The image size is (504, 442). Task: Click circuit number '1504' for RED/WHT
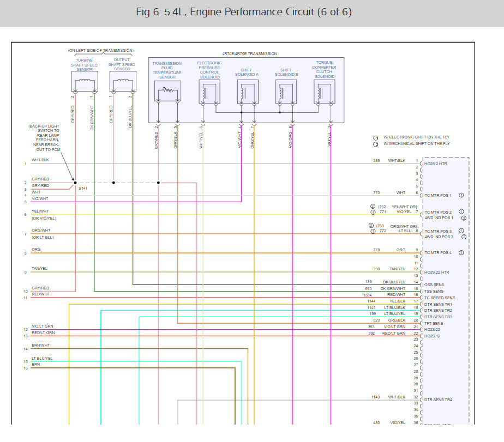368,295
